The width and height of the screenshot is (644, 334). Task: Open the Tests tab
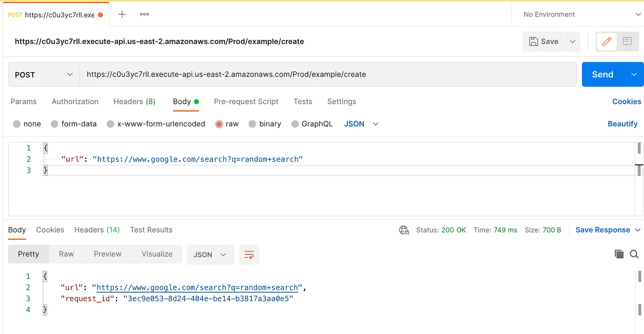tap(303, 101)
